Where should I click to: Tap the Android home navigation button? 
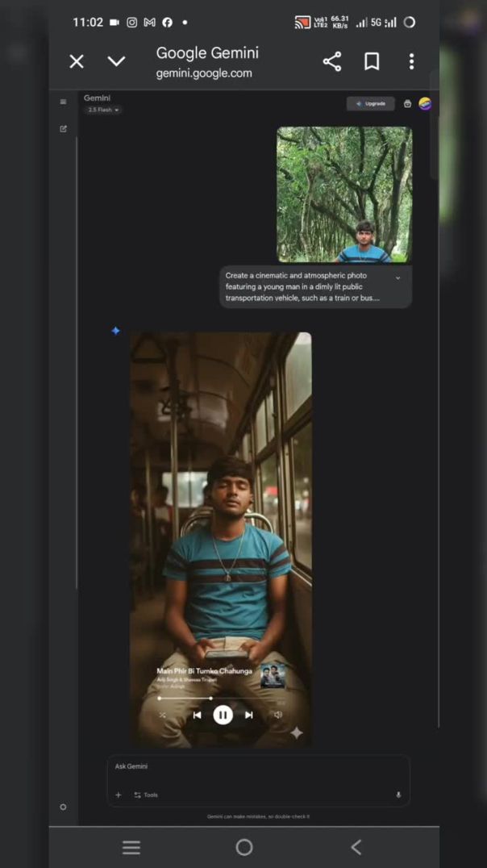click(x=244, y=847)
